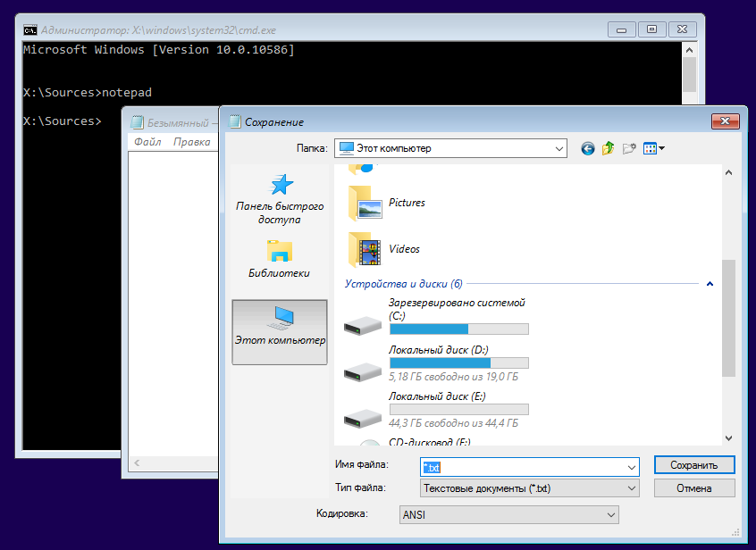The image size is (756, 550).
Task: Create a new folder via toolbar icon
Action: pos(630,148)
